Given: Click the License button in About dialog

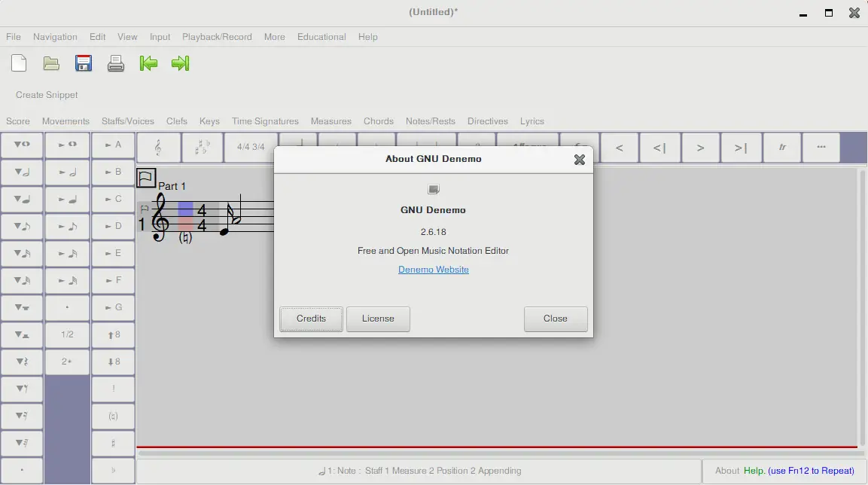Looking at the screenshot, I should (378, 319).
